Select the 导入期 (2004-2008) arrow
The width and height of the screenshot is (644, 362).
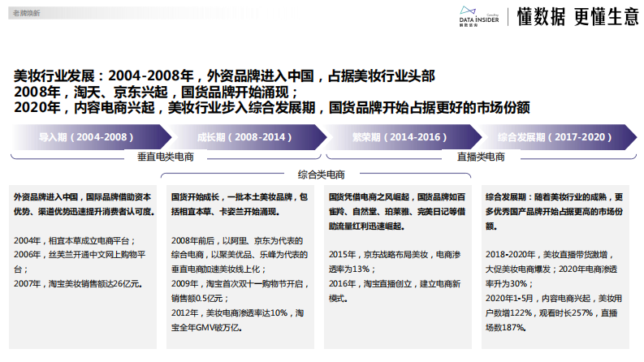[x=91, y=137]
